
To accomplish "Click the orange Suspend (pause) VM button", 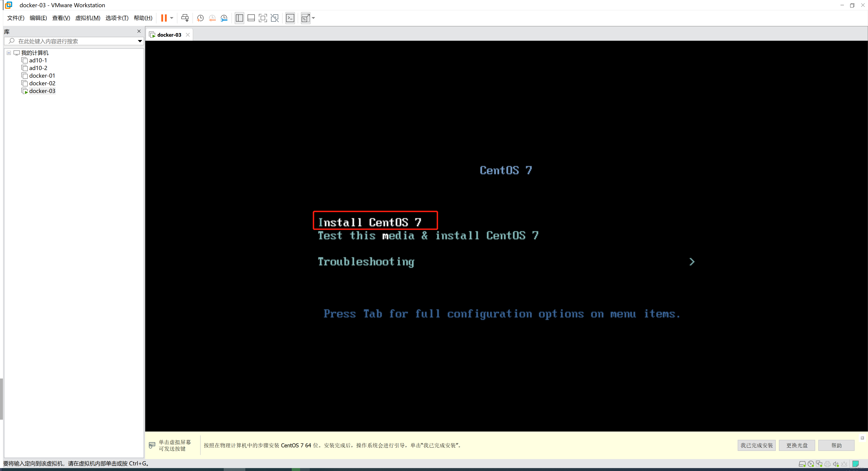I will pyautogui.click(x=164, y=18).
